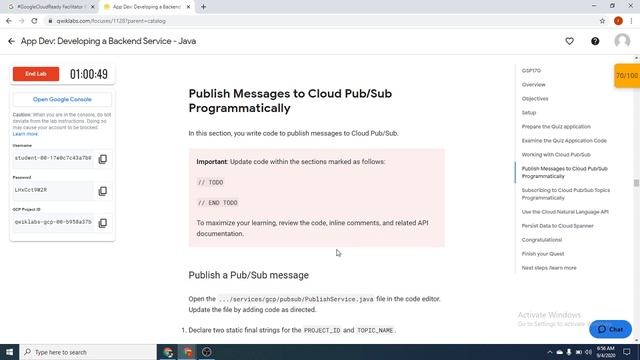Go to Publish Messages to Cloud Pub/Sub Programmatically
This screenshot has height=360, width=640.
564,172
